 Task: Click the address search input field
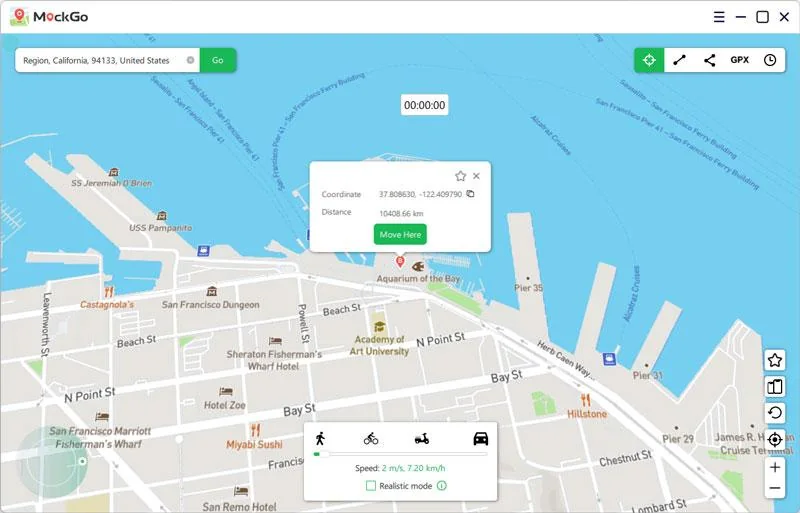coord(102,60)
